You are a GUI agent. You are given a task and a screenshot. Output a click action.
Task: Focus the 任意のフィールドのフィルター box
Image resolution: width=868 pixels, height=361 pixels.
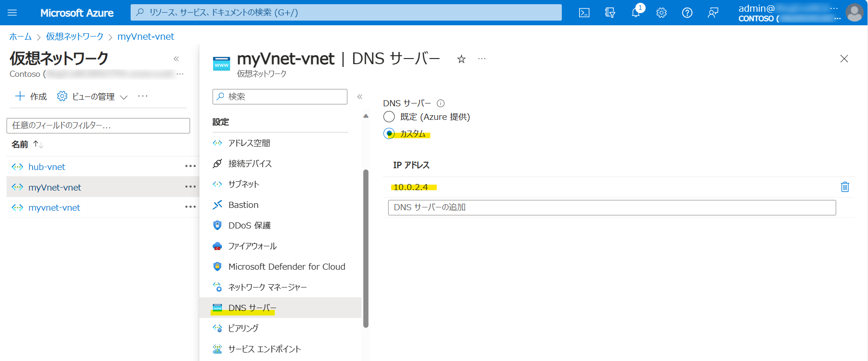[98, 125]
